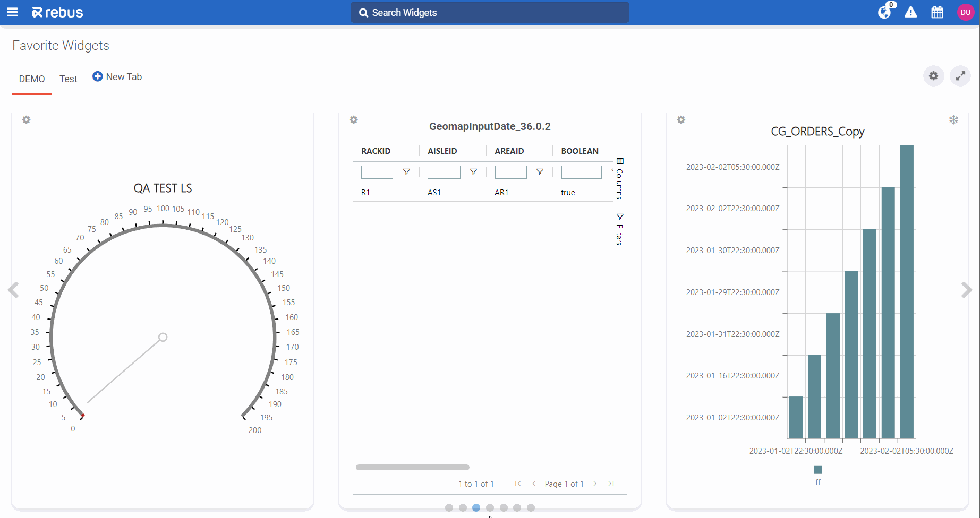Open the globe notifications icon
The image size is (980, 518).
[x=884, y=12]
